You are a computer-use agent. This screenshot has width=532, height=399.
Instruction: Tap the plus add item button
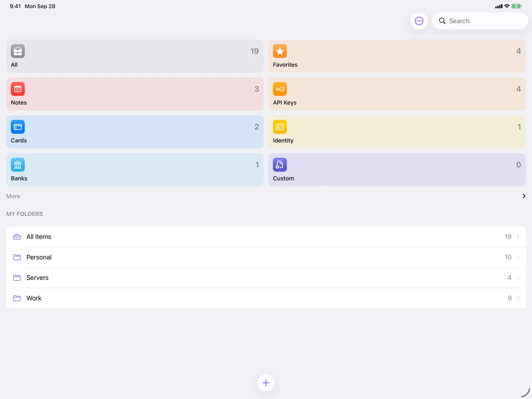(266, 383)
